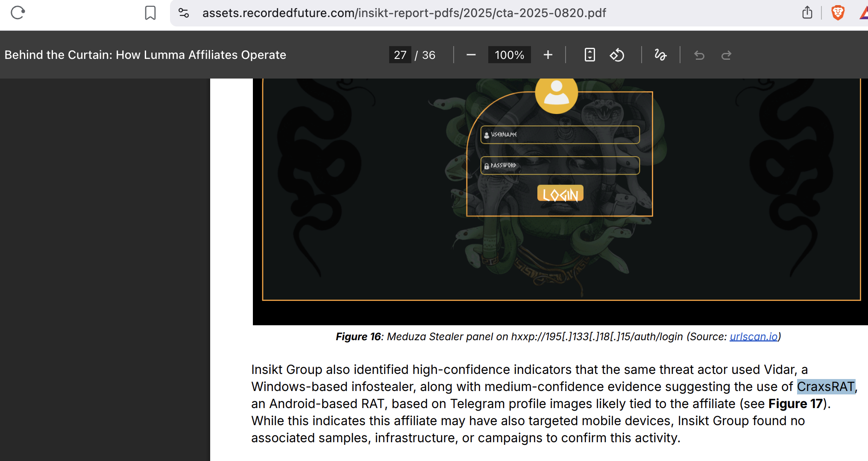Click the address bar URL
The width and height of the screenshot is (868, 461).
tap(404, 13)
